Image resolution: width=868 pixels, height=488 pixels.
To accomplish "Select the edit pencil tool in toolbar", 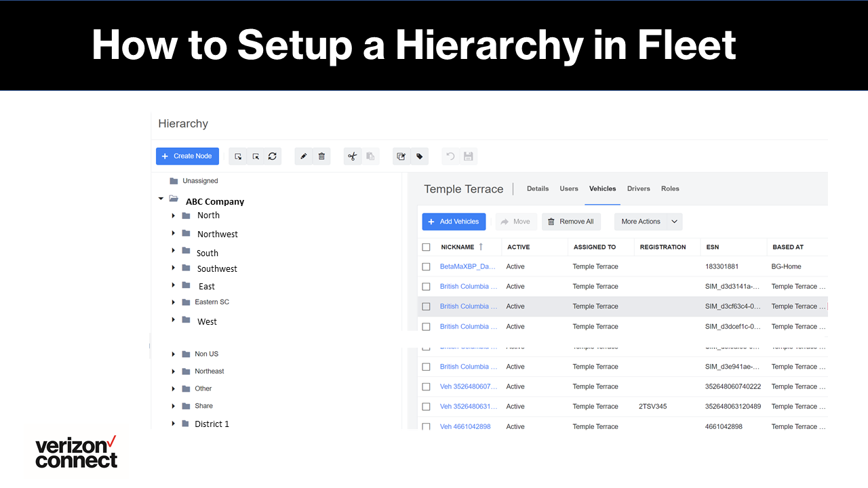I will point(303,156).
